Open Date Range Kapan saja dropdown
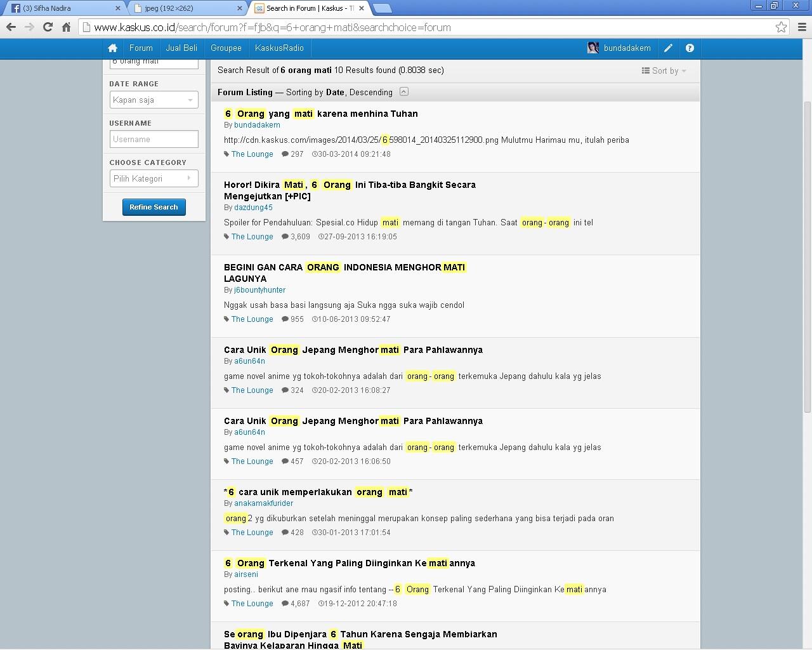Viewport: 812px width, 650px height. (x=154, y=100)
